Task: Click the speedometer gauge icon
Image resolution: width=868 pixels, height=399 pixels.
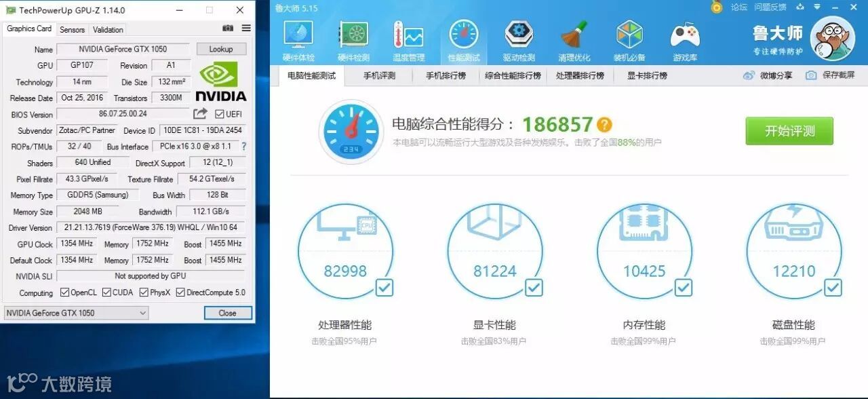Action: pyautogui.click(x=351, y=132)
